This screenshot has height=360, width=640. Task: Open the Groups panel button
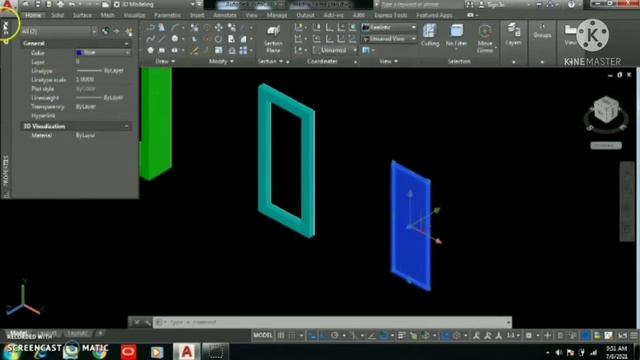542,32
